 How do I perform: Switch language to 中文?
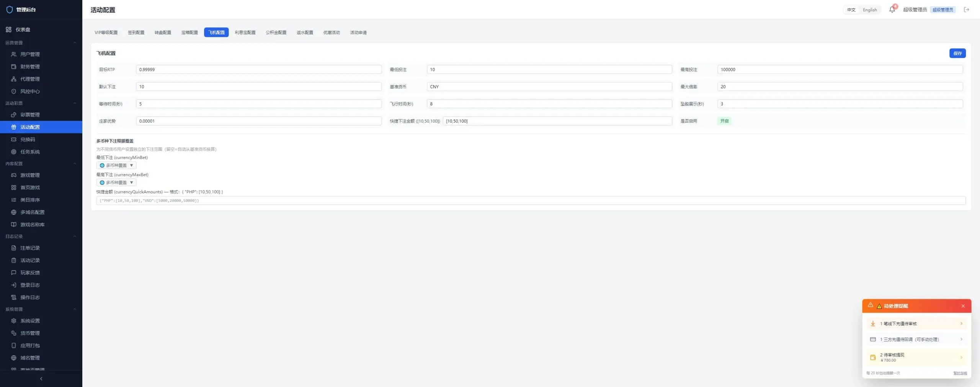tap(851, 10)
